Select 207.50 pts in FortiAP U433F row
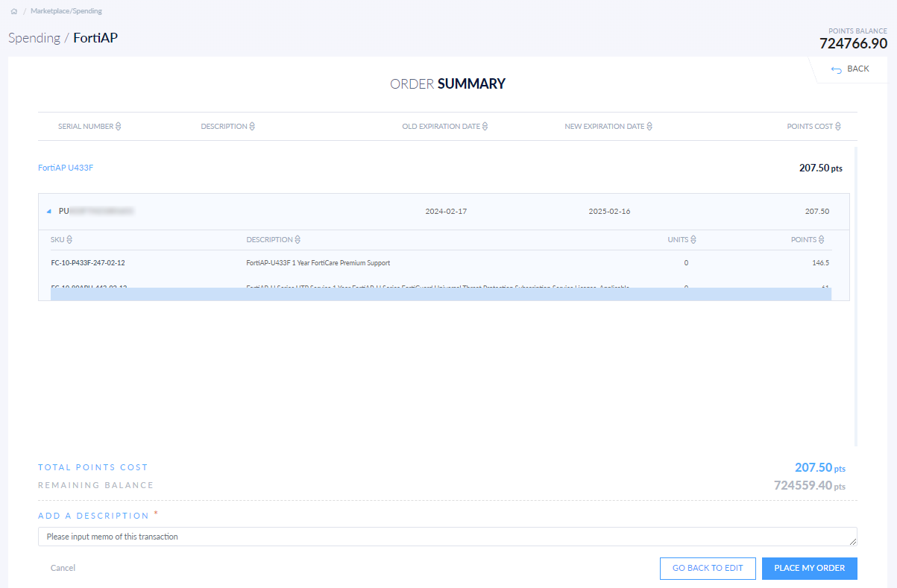 821,168
